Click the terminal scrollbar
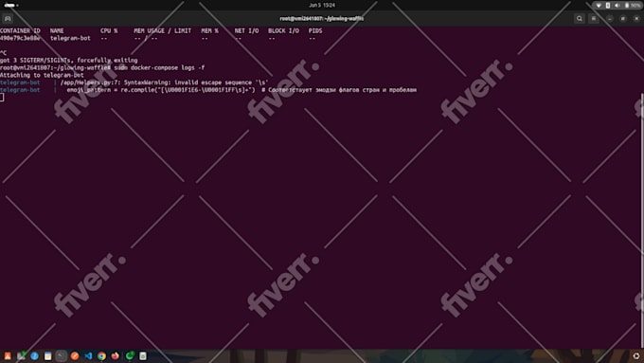 (x=641, y=220)
